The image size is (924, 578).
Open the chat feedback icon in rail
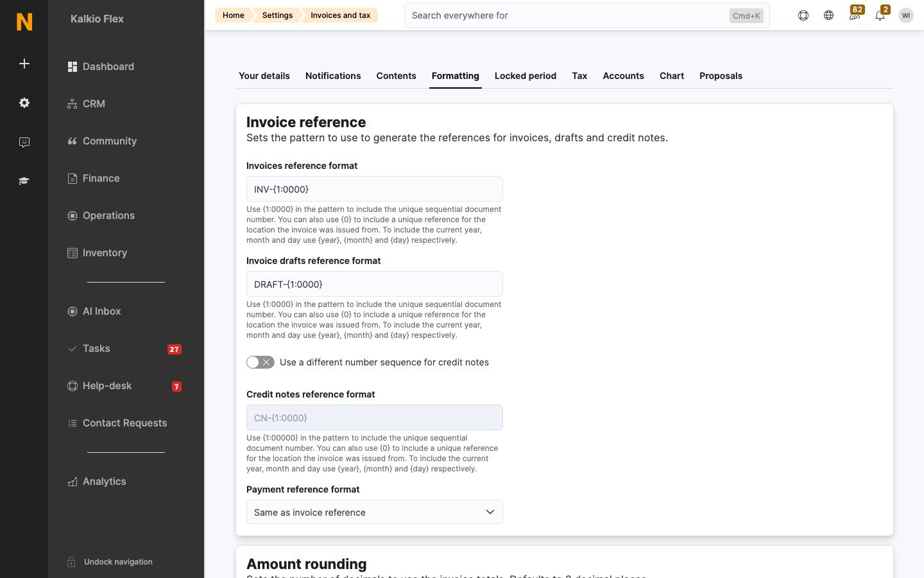point(24,142)
